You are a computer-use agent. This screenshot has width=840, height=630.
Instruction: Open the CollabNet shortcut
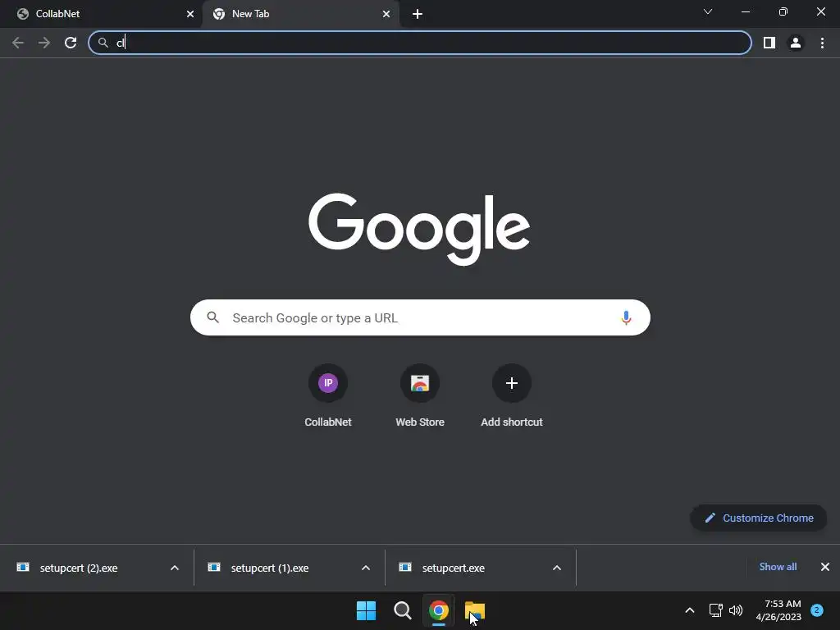tap(328, 396)
